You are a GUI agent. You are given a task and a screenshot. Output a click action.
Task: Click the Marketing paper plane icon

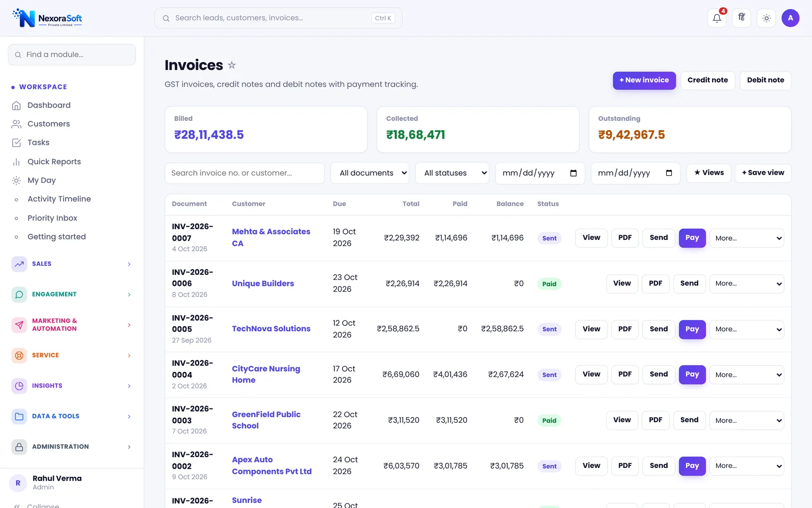(x=19, y=325)
